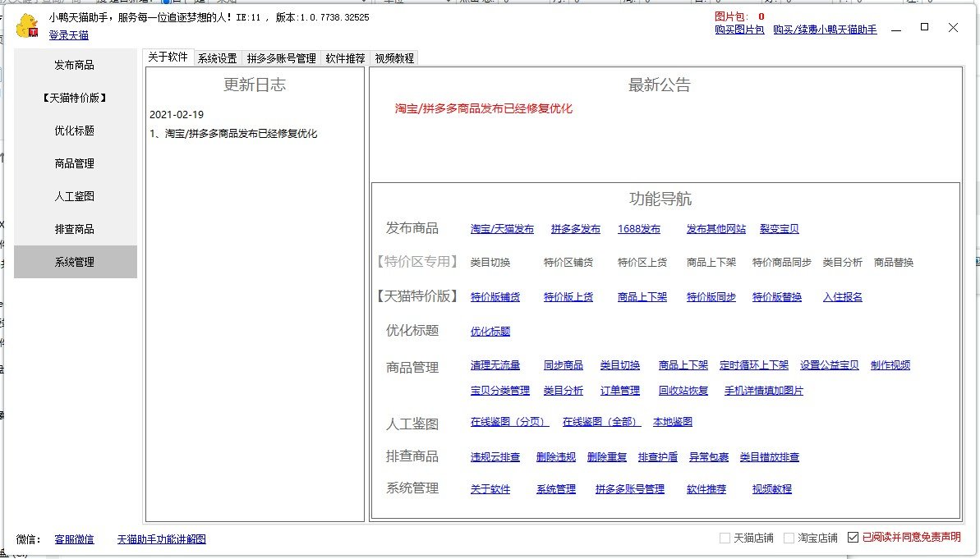This screenshot has height=559, width=980.
Task: Open the 清理无流量 link
Action: tap(495, 365)
